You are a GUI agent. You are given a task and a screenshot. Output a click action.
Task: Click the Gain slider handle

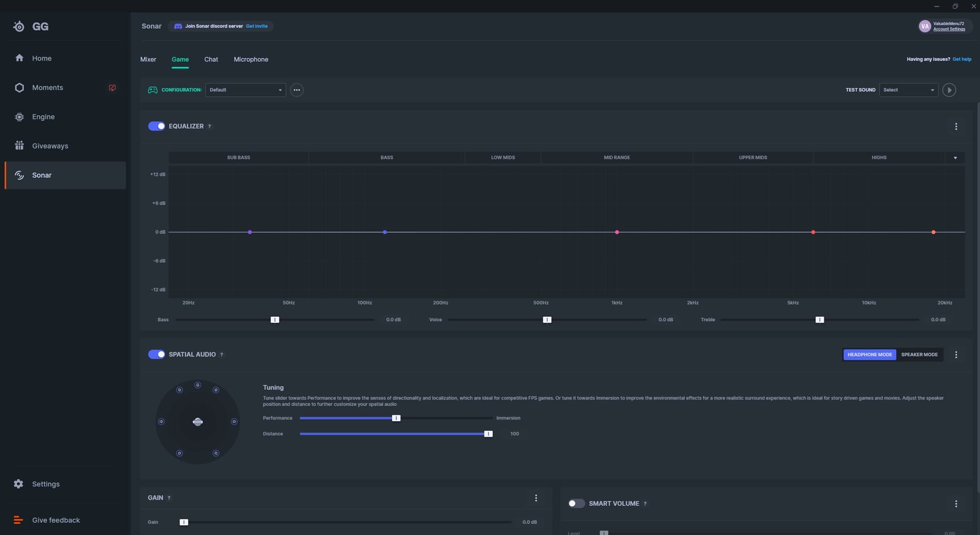point(184,522)
